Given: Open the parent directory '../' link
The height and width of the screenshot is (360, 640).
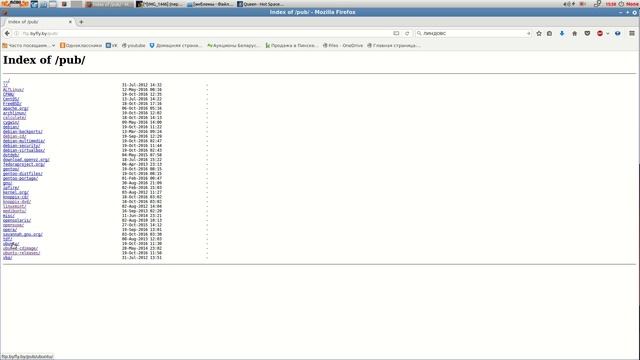Looking at the screenshot, I should pyautogui.click(x=6, y=81).
